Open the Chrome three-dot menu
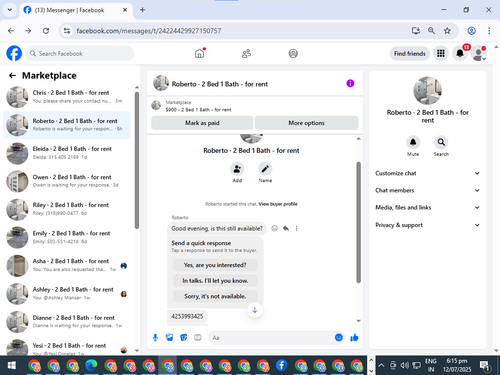500x375 pixels. click(x=489, y=31)
